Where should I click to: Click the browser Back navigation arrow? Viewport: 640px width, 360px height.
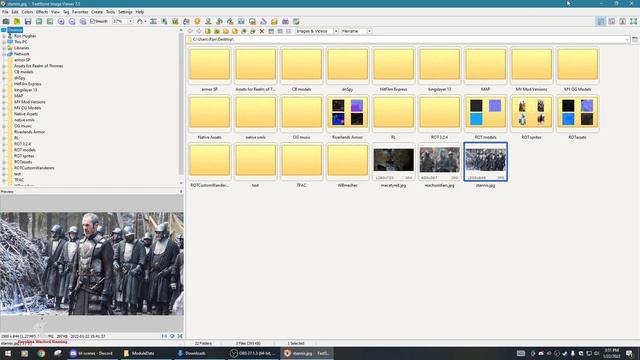(x=190, y=31)
